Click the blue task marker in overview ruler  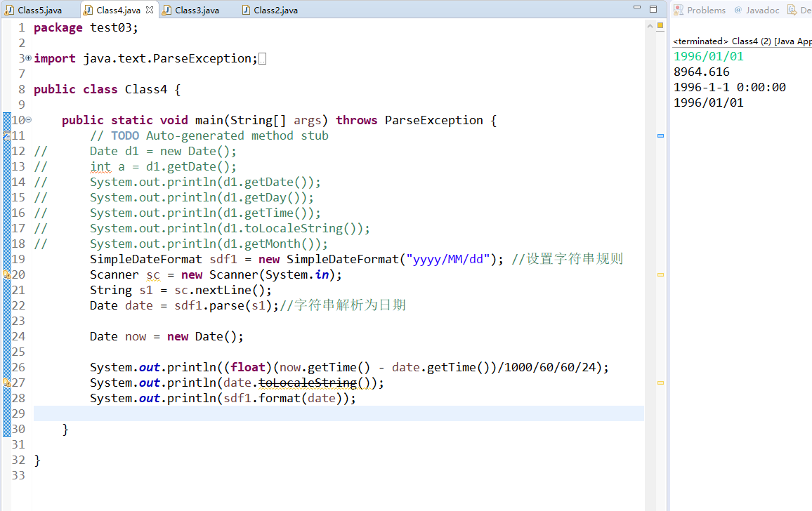(x=660, y=135)
